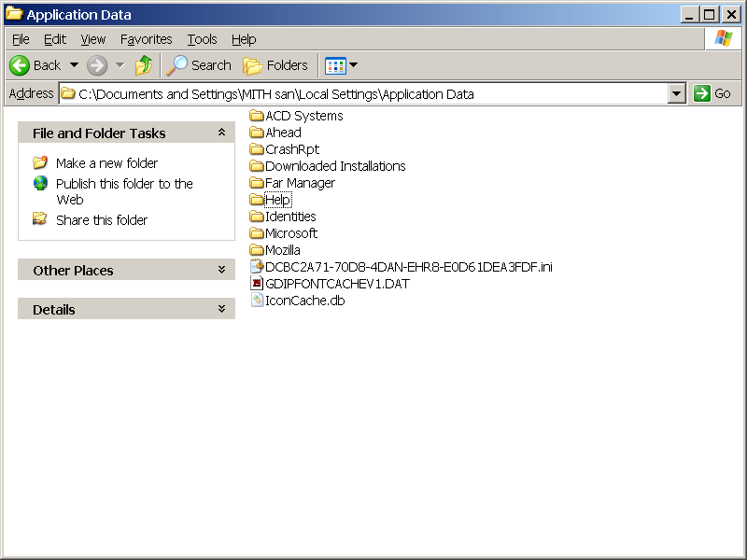Click the Make a new folder icon

tap(40, 162)
